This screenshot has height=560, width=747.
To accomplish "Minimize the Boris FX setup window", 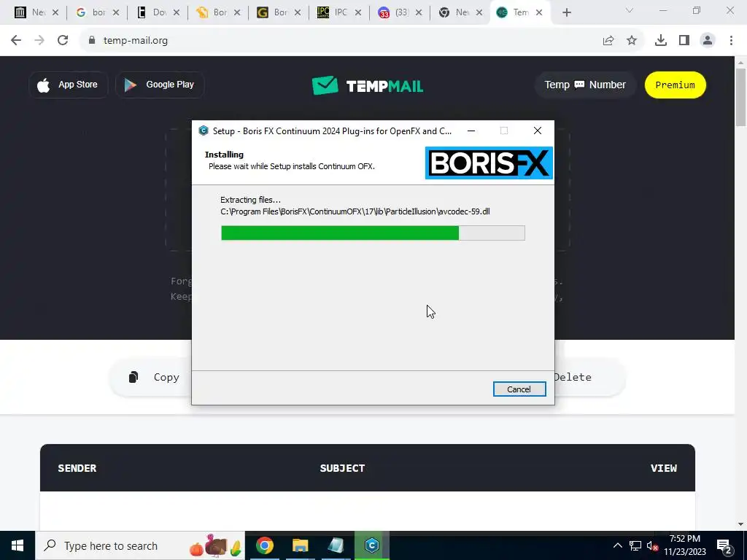I will (471, 131).
